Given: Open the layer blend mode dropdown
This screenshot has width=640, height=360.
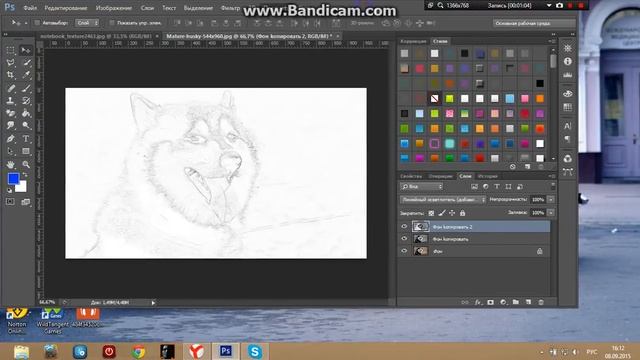Looking at the screenshot, I should coord(443,200).
